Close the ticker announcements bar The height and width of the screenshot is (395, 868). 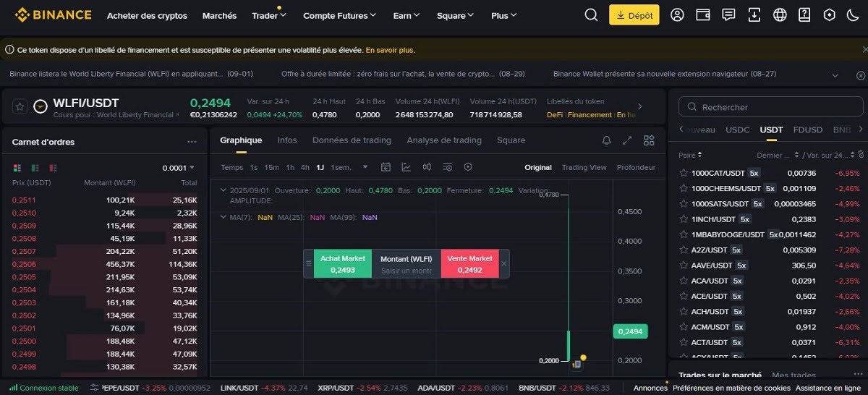[860, 75]
